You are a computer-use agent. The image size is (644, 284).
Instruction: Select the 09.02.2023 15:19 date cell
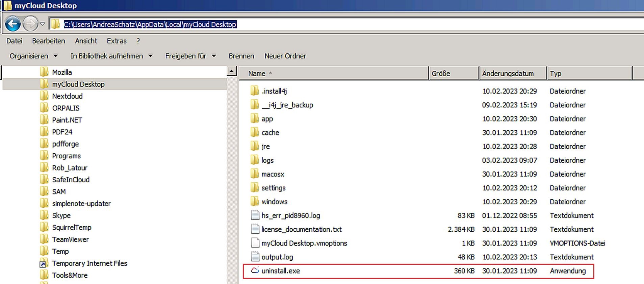point(510,105)
